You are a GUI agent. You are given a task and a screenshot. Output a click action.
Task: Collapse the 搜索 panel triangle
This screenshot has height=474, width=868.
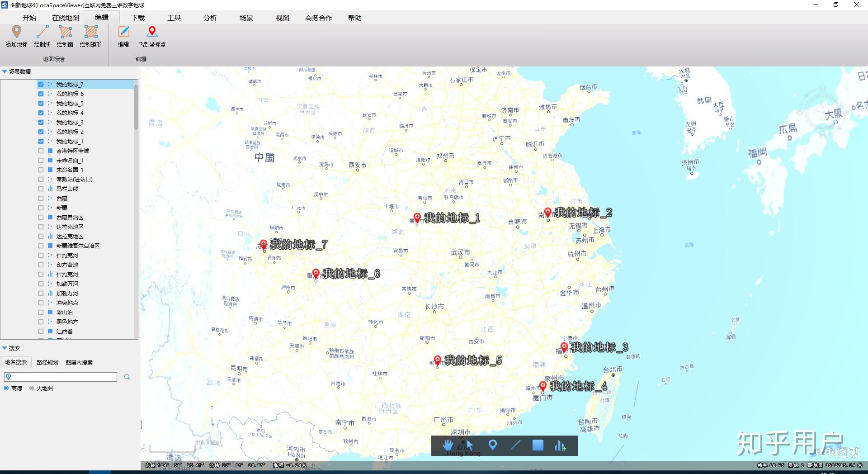(5, 348)
